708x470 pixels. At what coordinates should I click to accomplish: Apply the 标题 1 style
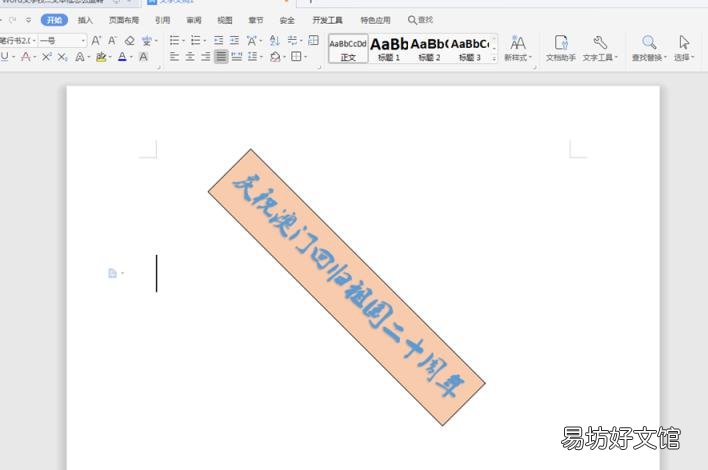389,48
